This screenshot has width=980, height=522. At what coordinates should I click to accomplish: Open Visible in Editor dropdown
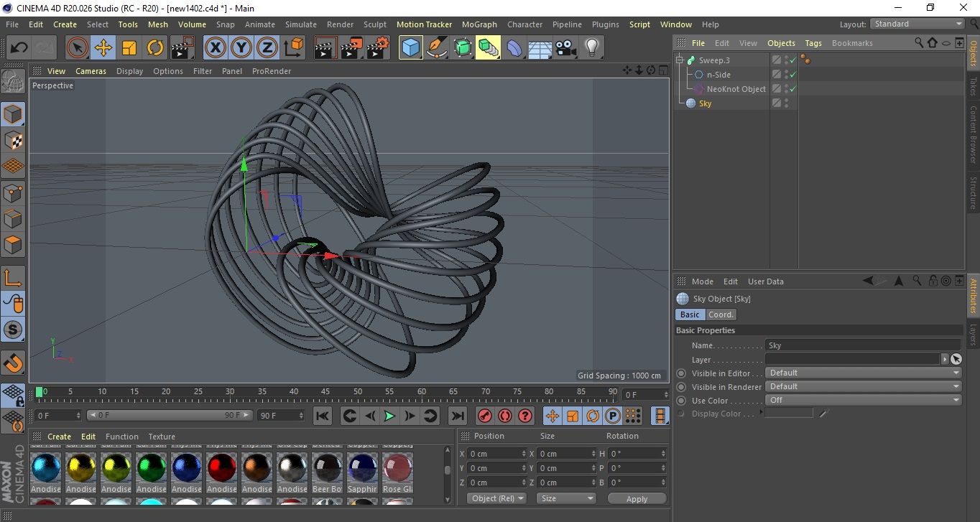click(864, 373)
